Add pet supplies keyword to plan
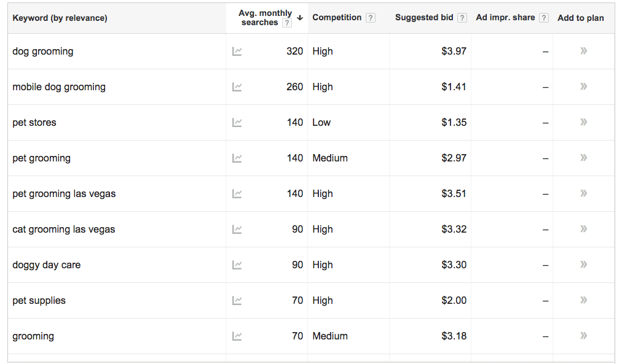622x364 pixels. (x=583, y=300)
